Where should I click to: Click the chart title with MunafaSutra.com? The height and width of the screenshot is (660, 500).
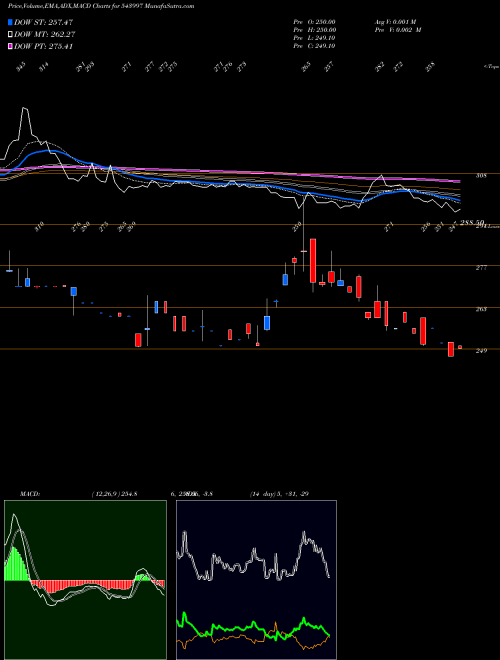tap(101, 7)
